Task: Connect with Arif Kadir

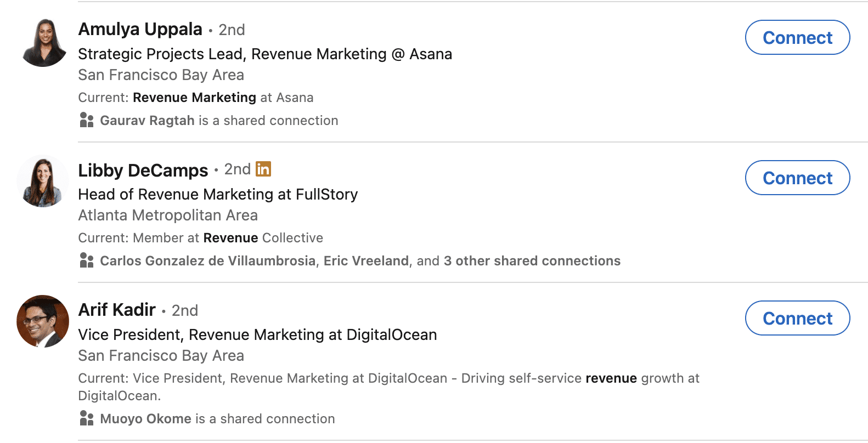Action: pyautogui.click(x=797, y=318)
